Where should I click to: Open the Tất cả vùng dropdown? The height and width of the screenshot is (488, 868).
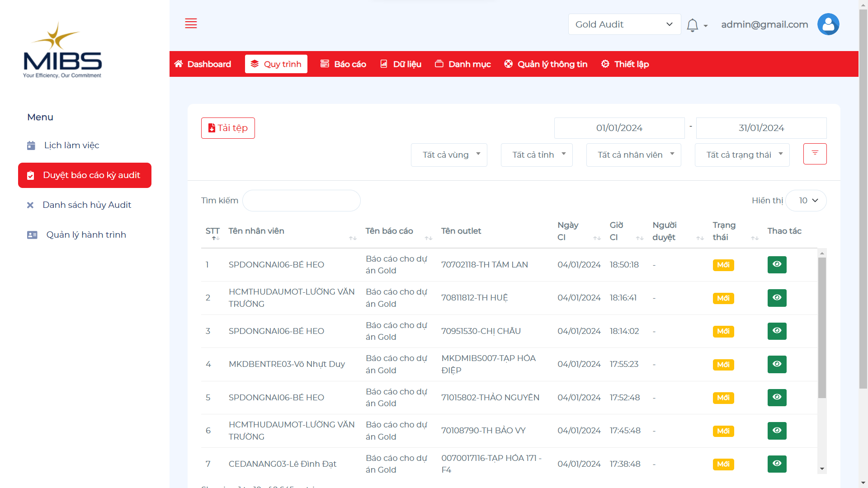pos(449,155)
